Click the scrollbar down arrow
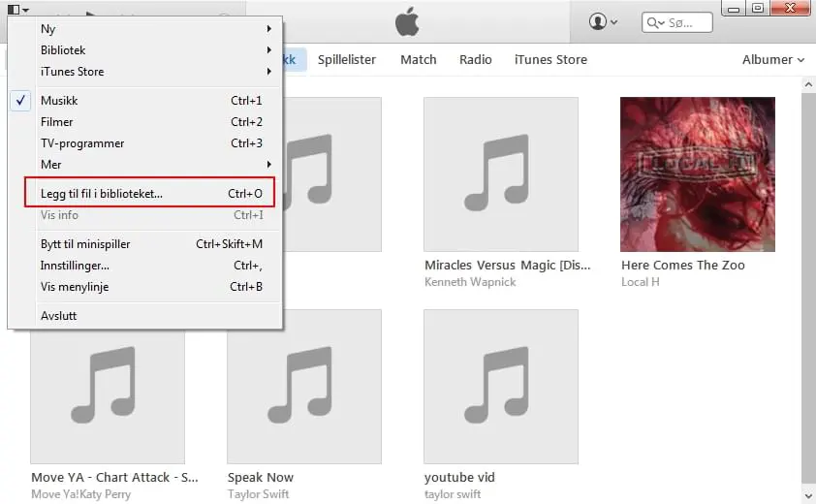 [x=808, y=494]
